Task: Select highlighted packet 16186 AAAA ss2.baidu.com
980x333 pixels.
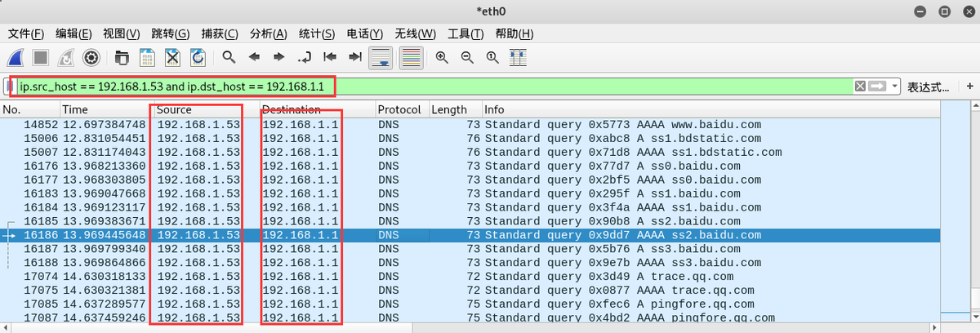Action: [470, 235]
